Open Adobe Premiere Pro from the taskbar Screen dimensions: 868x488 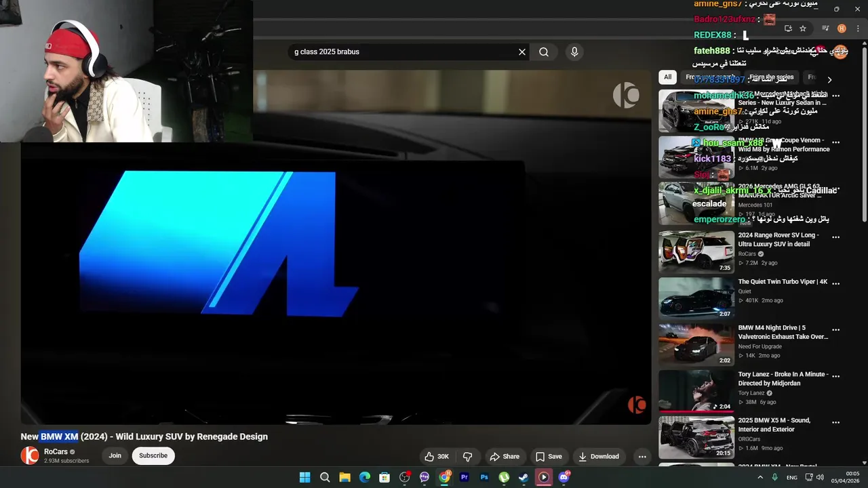tap(465, 477)
